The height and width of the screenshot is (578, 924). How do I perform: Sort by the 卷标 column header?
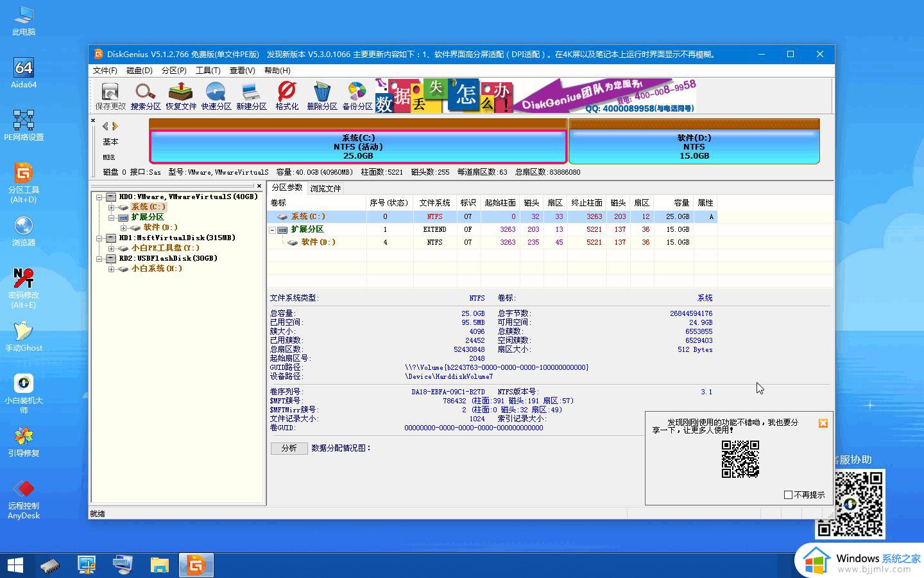pyautogui.click(x=317, y=203)
